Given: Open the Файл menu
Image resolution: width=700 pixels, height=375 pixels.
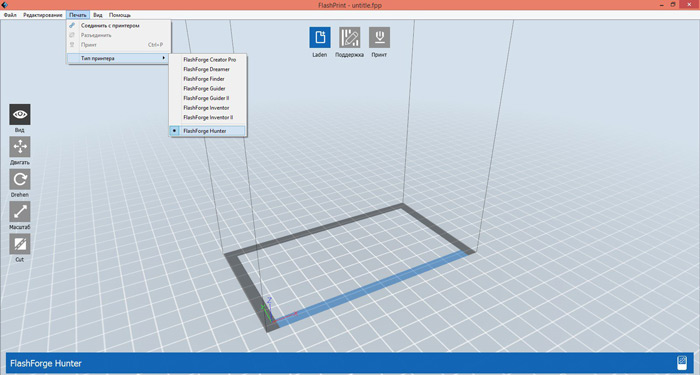Looking at the screenshot, I should click(x=10, y=15).
